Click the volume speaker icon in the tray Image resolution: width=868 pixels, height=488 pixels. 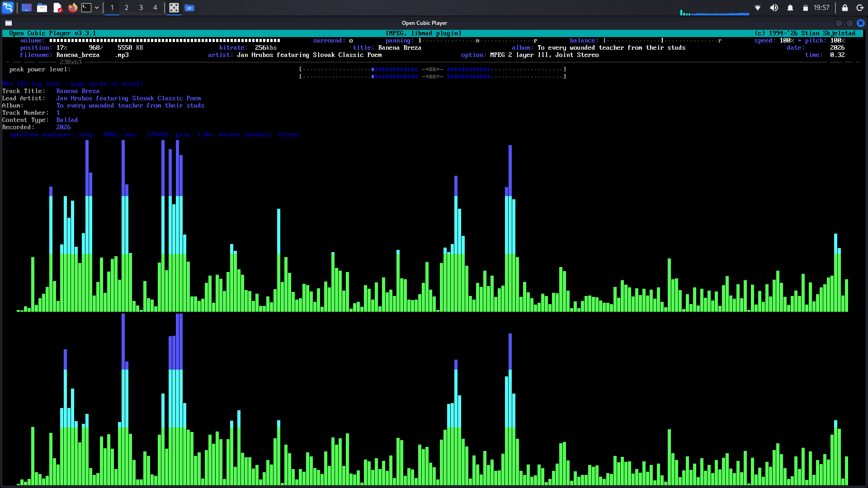pyautogui.click(x=774, y=8)
